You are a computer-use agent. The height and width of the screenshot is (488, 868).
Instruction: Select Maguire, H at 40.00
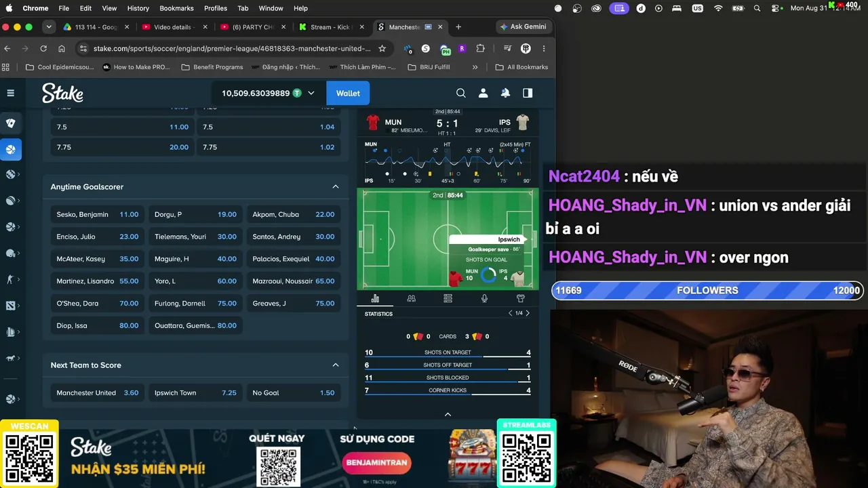195,259
